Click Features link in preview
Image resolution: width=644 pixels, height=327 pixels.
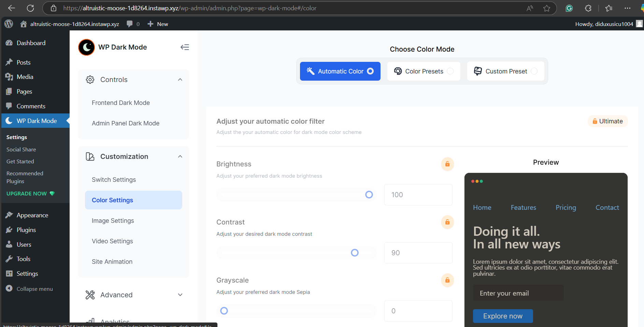tap(523, 207)
